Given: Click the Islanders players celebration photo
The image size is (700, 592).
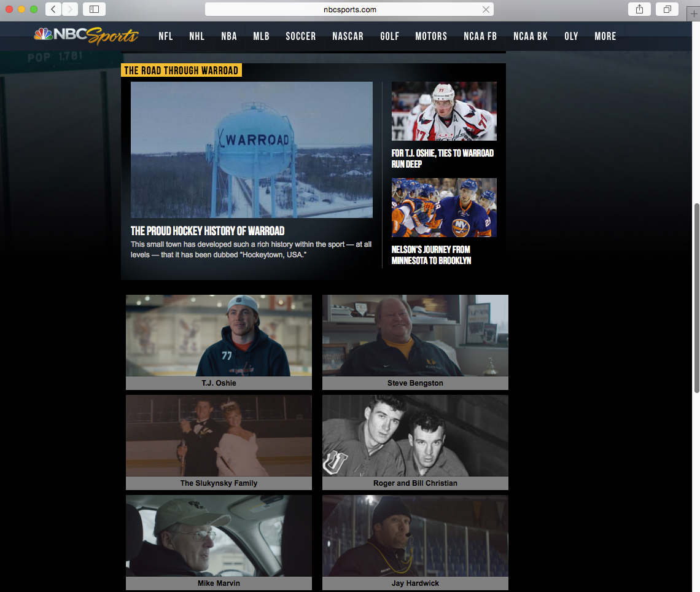Looking at the screenshot, I should (x=444, y=208).
